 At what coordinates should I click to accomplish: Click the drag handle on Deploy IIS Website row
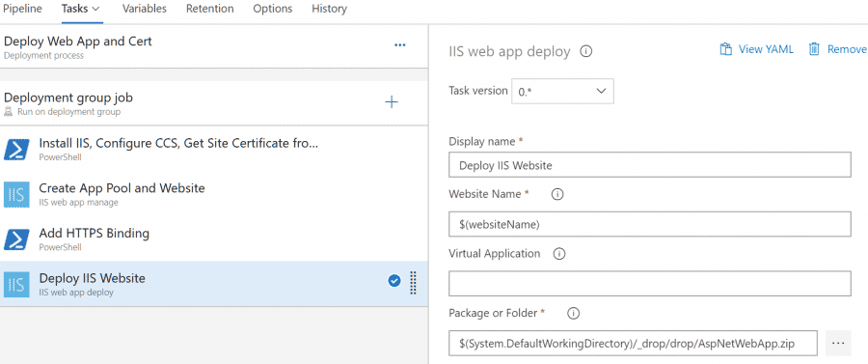413,283
